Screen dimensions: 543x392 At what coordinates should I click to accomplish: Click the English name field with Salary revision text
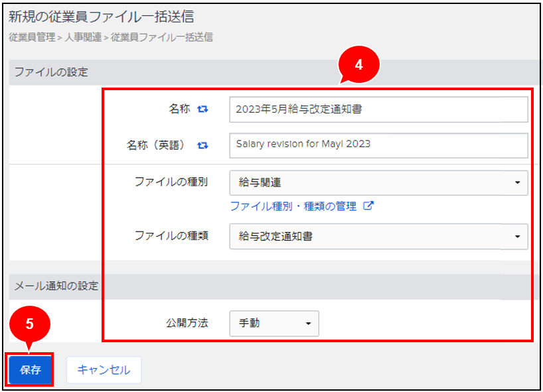pos(378,145)
